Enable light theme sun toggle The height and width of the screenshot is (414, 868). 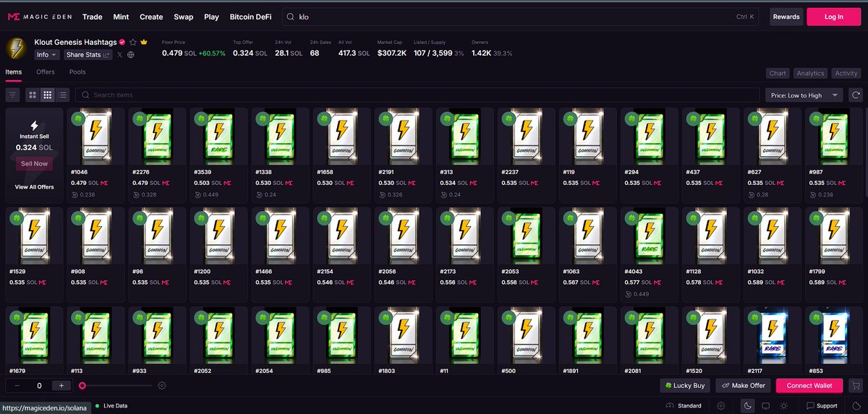[785, 406]
